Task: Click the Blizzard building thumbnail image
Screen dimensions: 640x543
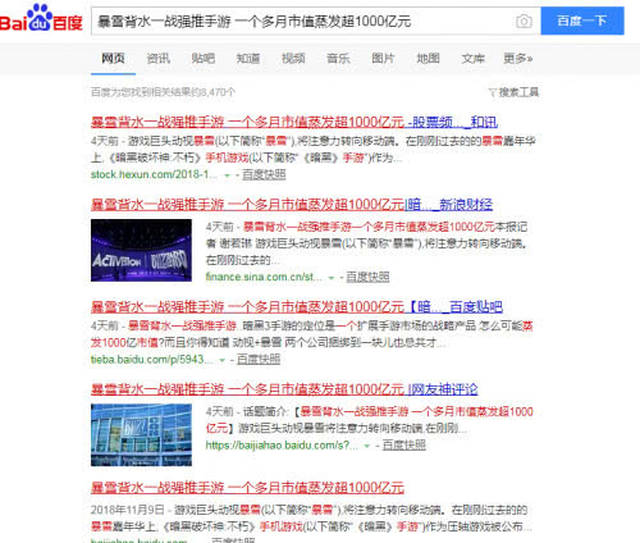Action: coord(141,435)
